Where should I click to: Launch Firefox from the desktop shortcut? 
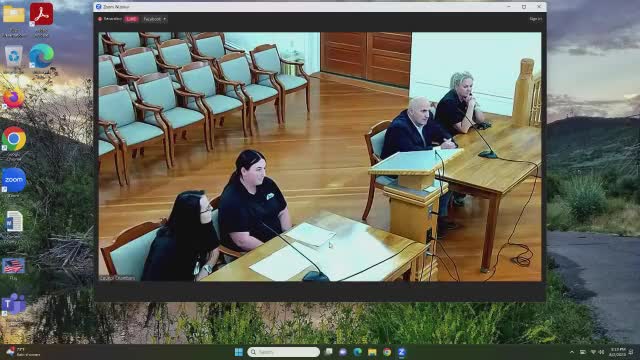click(x=13, y=98)
